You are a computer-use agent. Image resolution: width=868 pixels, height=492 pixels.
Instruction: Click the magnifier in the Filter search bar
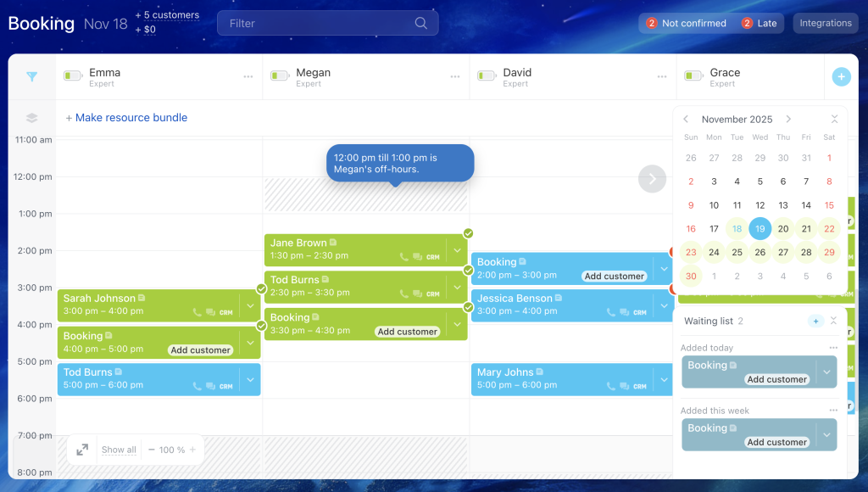point(421,23)
